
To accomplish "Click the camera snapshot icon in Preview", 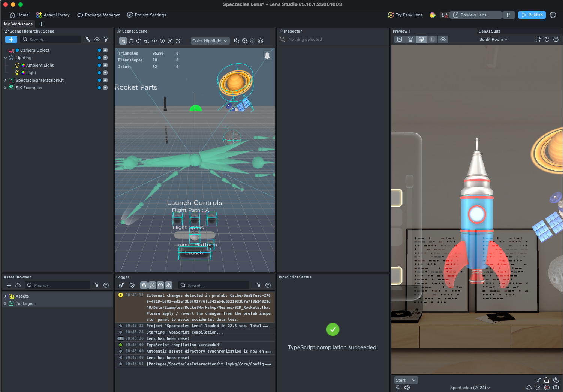I will pyautogui.click(x=556, y=388).
